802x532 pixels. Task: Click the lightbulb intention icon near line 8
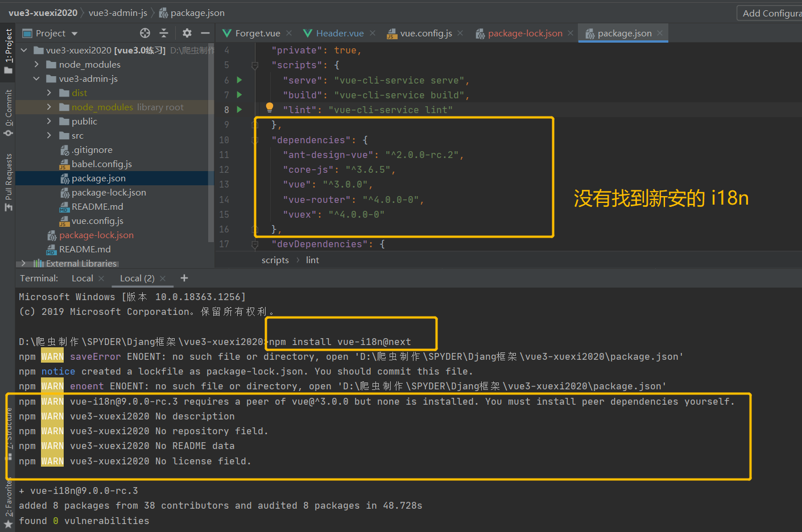click(x=269, y=107)
